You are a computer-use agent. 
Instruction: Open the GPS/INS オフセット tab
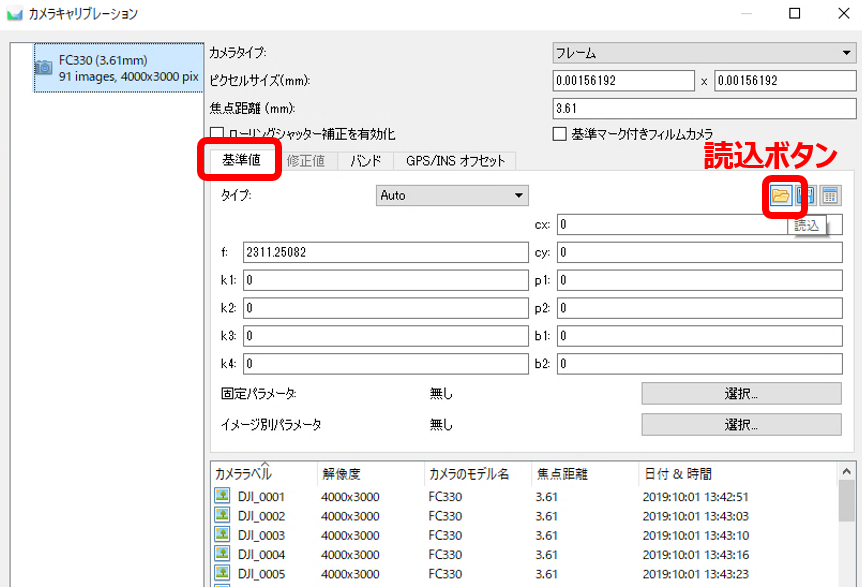(455, 161)
